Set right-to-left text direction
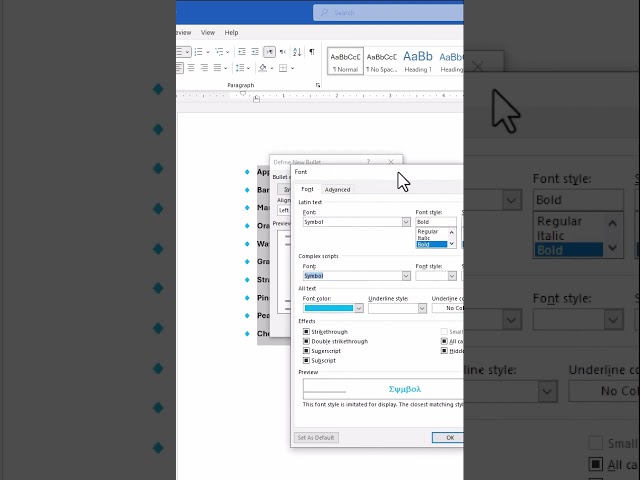The height and width of the screenshot is (480, 640). [282, 52]
